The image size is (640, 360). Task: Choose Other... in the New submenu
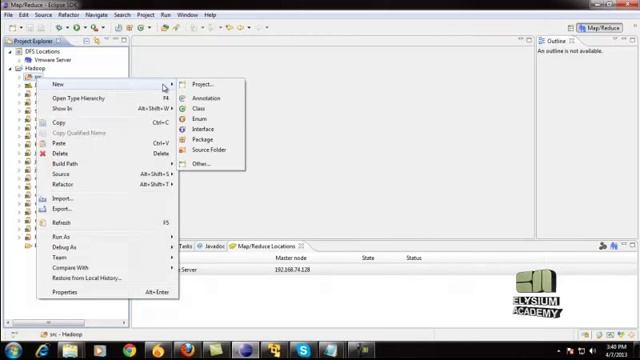pos(211,164)
